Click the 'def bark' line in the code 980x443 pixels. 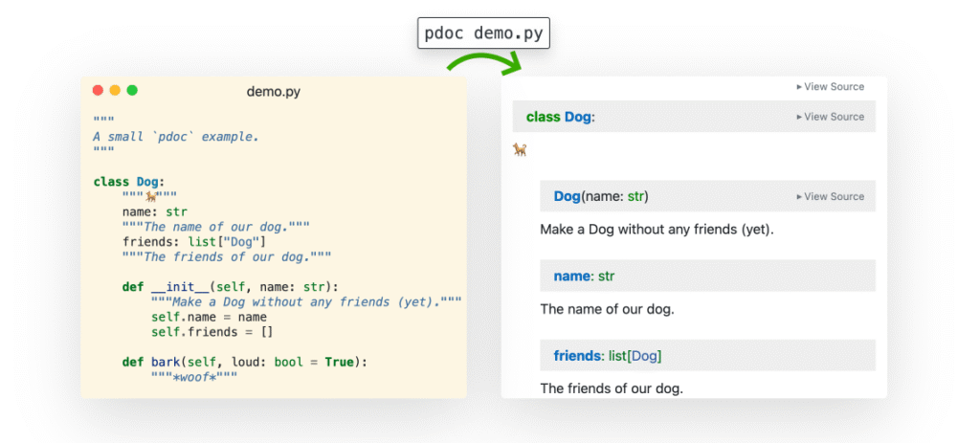click(244, 362)
